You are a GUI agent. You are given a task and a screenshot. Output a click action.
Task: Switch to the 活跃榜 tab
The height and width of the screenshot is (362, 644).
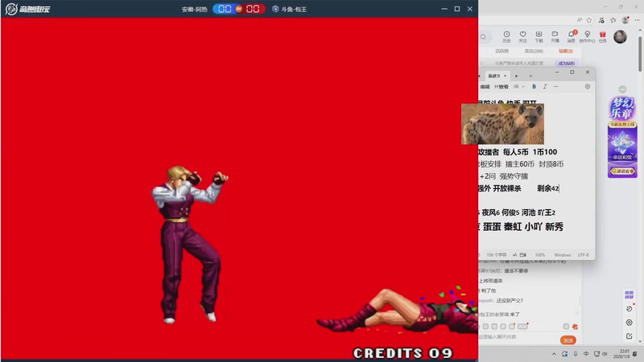pyautogui.click(x=502, y=51)
